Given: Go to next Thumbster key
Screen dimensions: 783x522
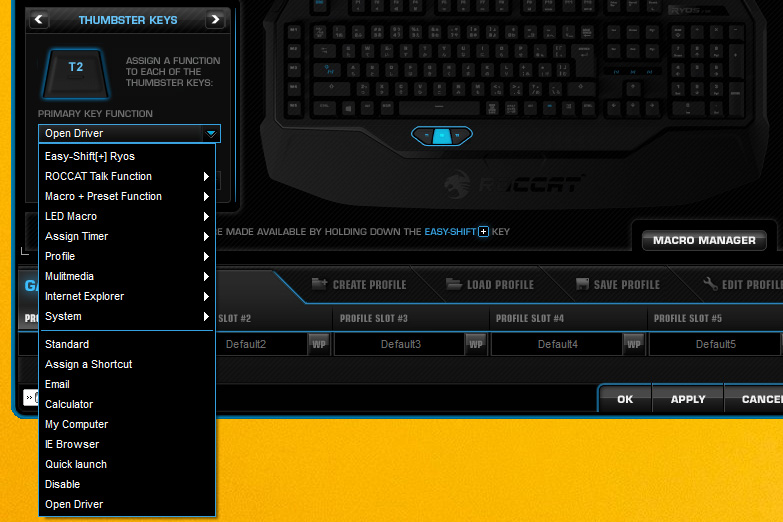Looking at the screenshot, I should tap(215, 20).
